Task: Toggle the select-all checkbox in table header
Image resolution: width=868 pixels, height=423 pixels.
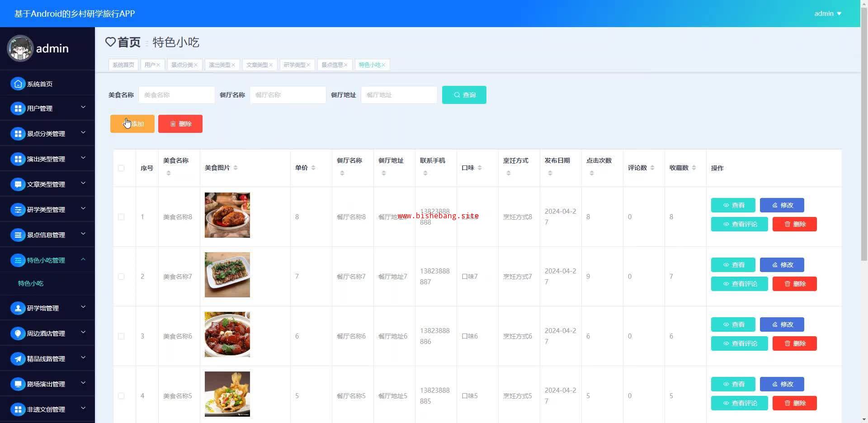Action: [x=121, y=168]
